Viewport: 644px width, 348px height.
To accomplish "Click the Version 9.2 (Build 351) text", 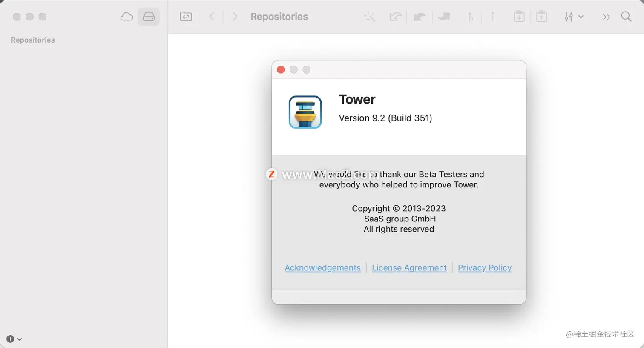I will coord(385,118).
